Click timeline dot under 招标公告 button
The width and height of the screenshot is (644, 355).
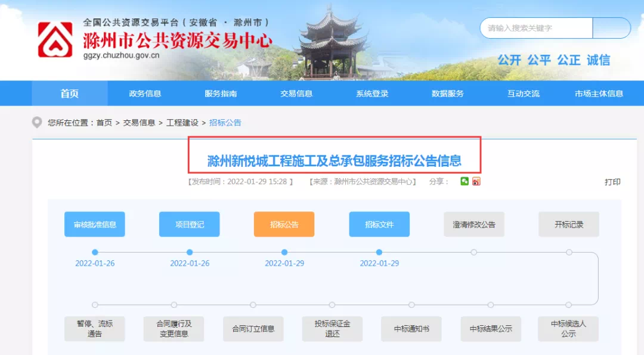coord(284,252)
